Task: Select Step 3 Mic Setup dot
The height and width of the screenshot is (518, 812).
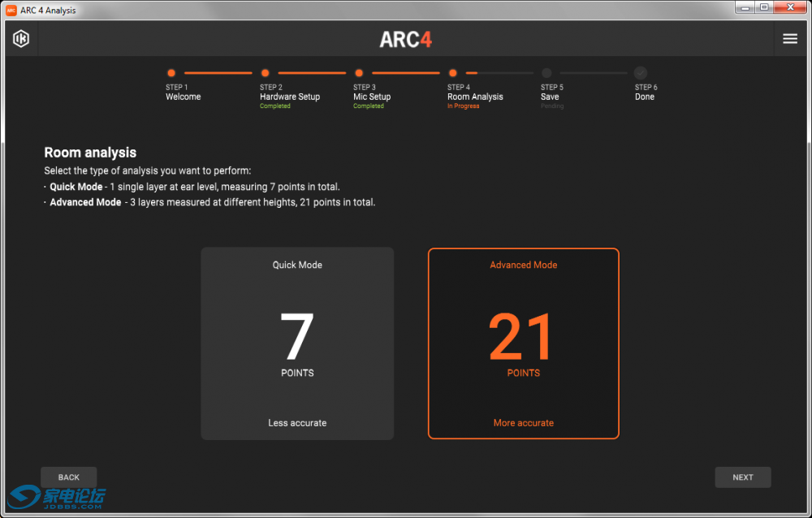Action: tap(359, 73)
